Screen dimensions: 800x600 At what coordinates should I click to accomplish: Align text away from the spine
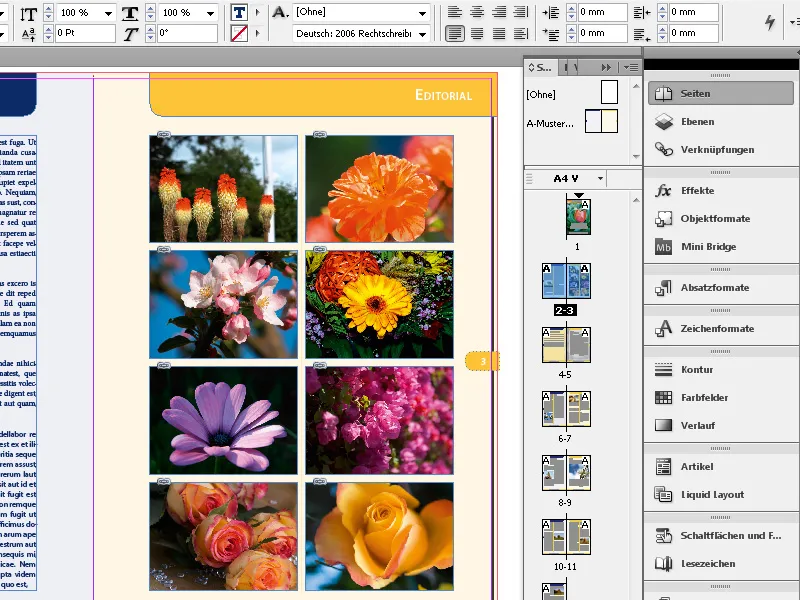point(520,34)
